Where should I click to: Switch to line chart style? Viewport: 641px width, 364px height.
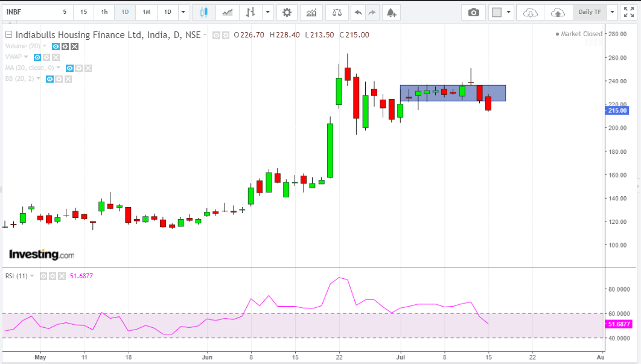pyautogui.click(x=228, y=12)
